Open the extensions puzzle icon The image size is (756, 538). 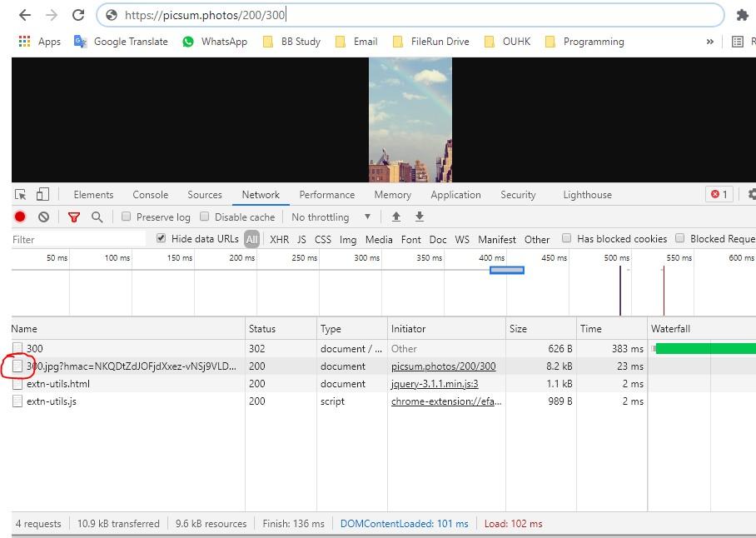pos(742,15)
